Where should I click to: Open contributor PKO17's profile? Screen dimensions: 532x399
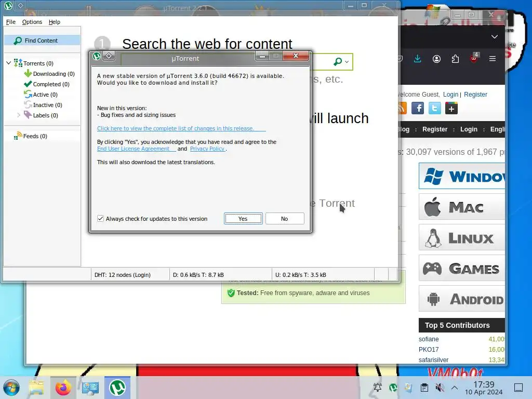point(429,350)
